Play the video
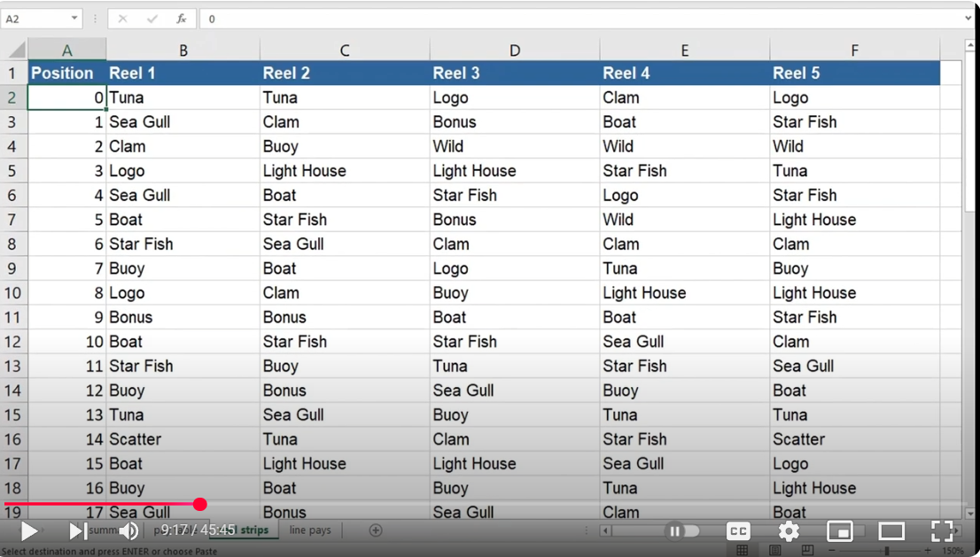Viewport: 980px width, 557px height. pos(28,530)
